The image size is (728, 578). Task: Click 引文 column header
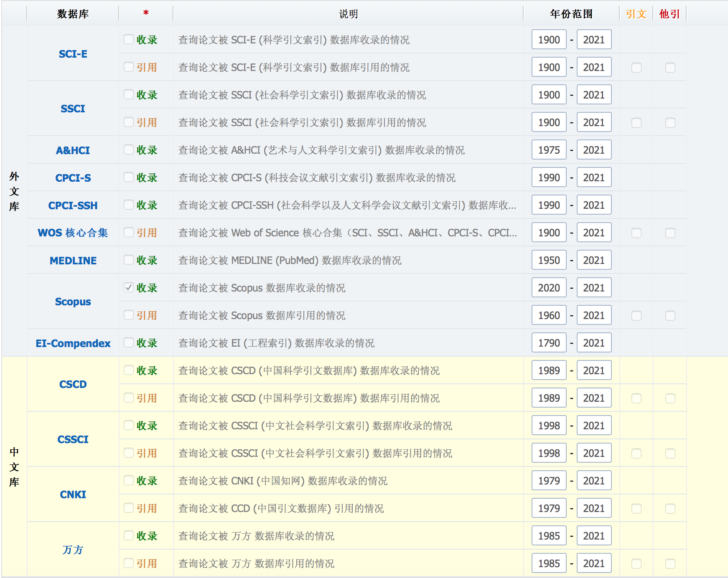[636, 14]
